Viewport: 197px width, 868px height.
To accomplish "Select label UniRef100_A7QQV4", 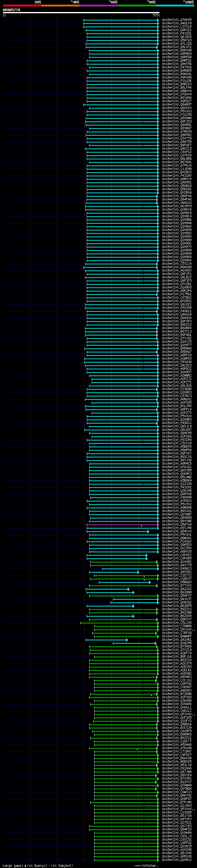I will (x=177, y=94).
